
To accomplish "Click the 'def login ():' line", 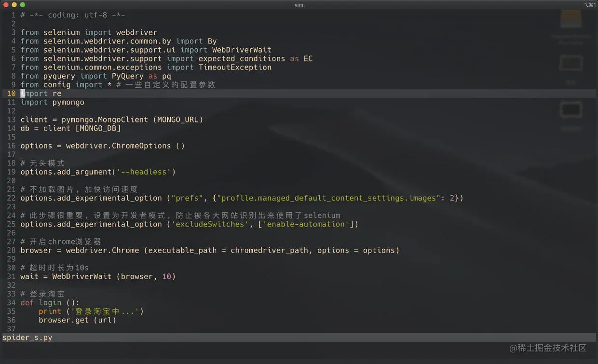I will click(x=50, y=302).
